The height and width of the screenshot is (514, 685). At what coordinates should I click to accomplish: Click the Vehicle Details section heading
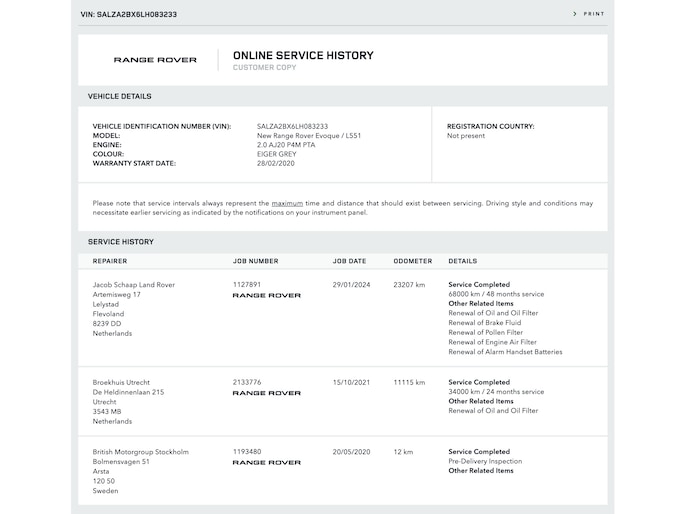120,97
